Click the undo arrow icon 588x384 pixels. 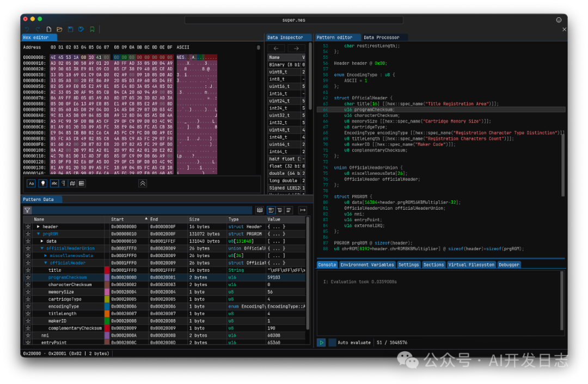tap(27, 29)
